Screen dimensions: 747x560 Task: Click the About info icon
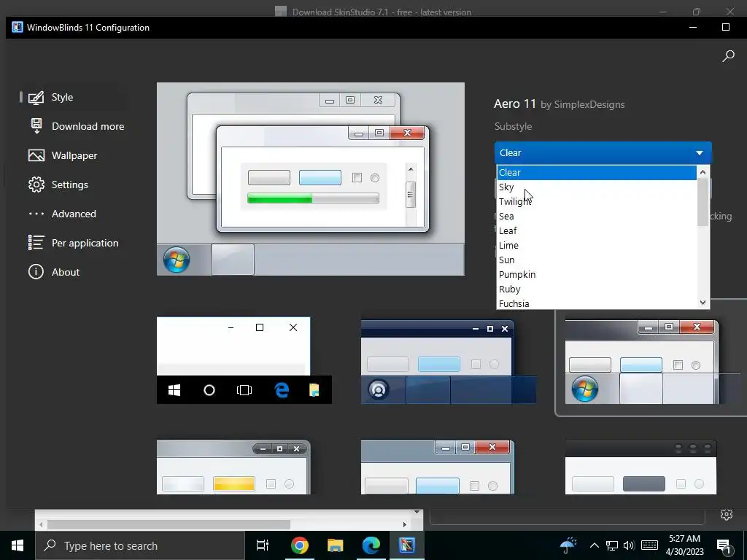coord(36,272)
